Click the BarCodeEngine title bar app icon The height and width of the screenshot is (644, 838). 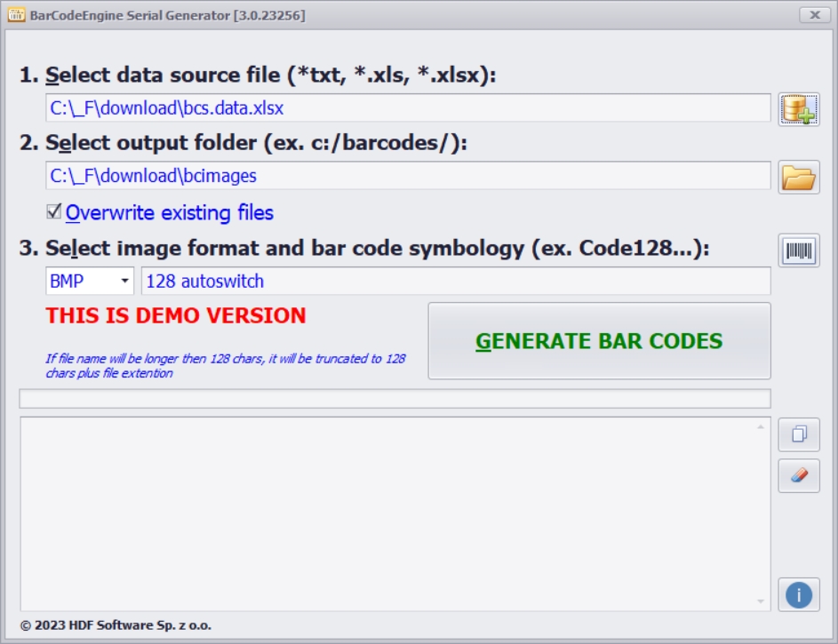[x=17, y=15]
